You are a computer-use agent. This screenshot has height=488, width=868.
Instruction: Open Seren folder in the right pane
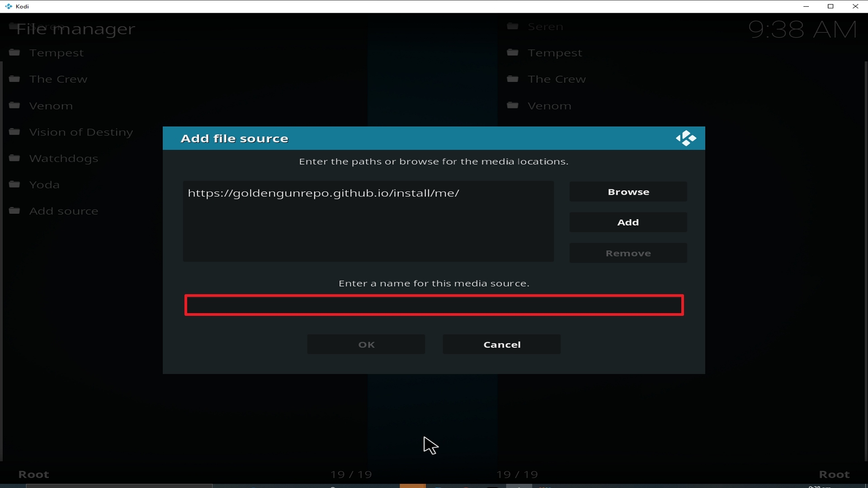546,27
